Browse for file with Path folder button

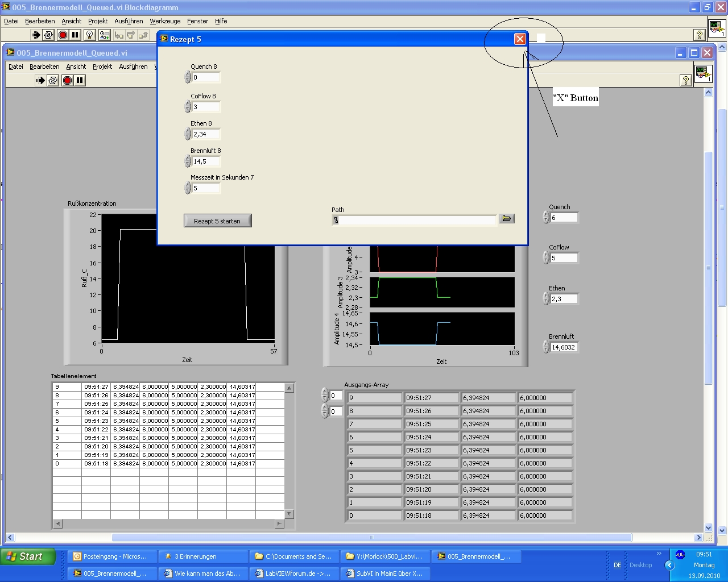click(507, 219)
